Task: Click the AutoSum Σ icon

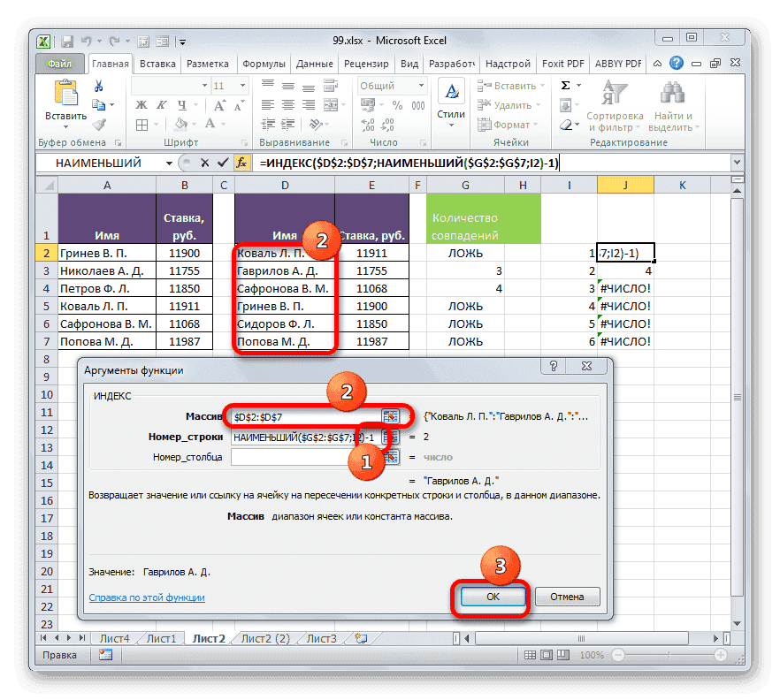Action: (x=564, y=85)
